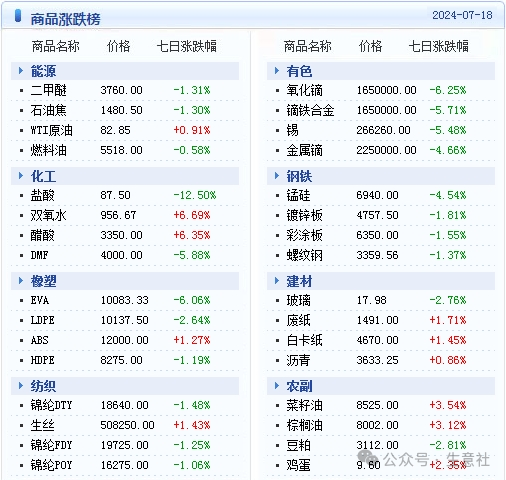The height and width of the screenshot is (480, 506).
Task: Click the 玻璃 price 17.98
Action: pyautogui.click(x=371, y=300)
